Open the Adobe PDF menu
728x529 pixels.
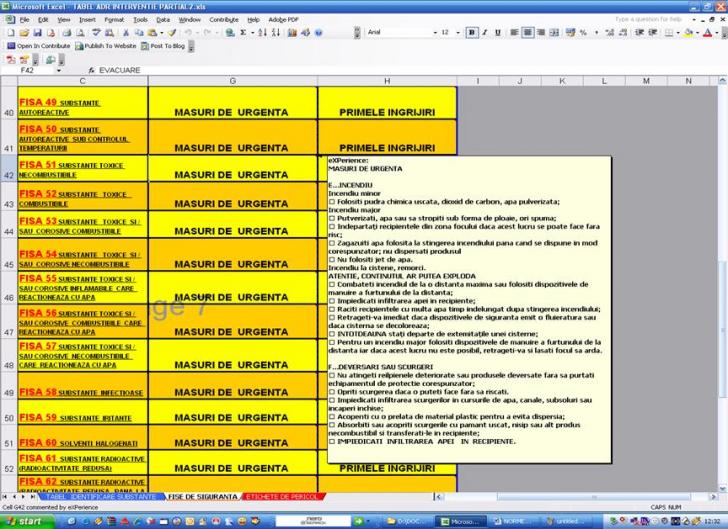283,20
